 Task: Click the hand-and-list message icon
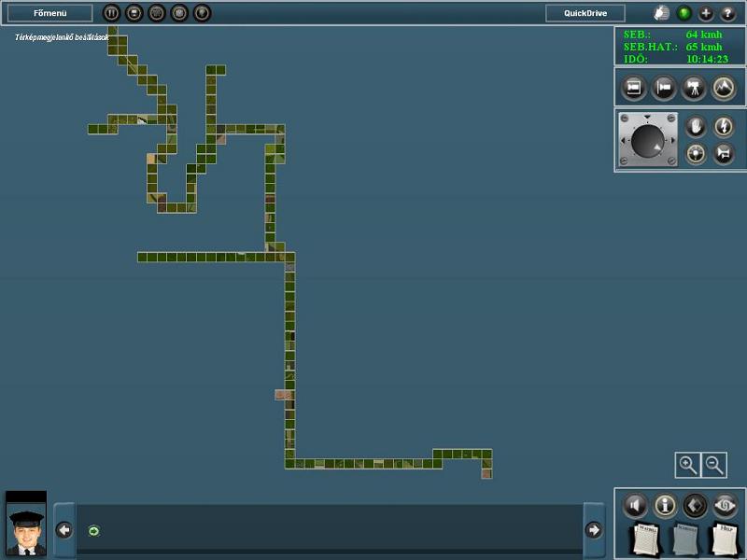coord(661,13)
